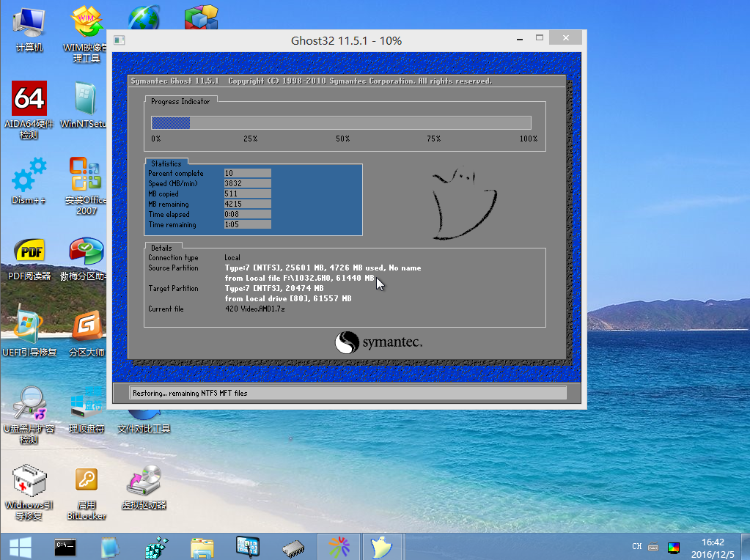Launch Dism++ desktop icon

point(29,181)
